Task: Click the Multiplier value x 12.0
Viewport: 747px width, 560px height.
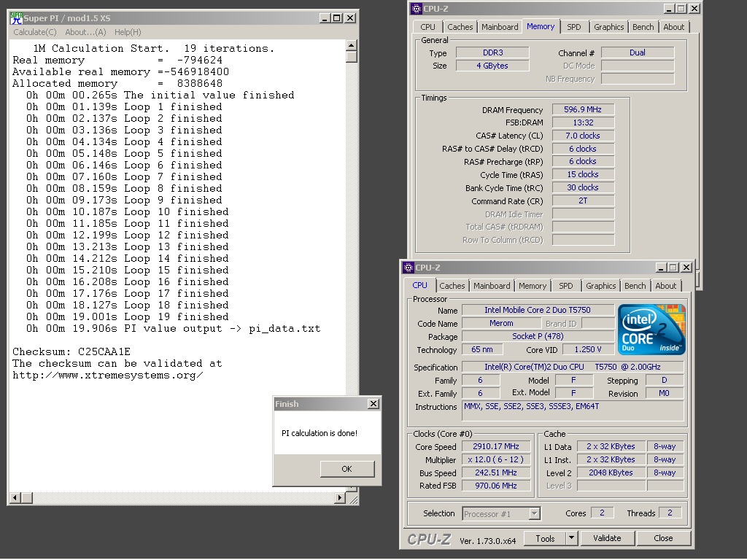Action: [x=496, y=459]
